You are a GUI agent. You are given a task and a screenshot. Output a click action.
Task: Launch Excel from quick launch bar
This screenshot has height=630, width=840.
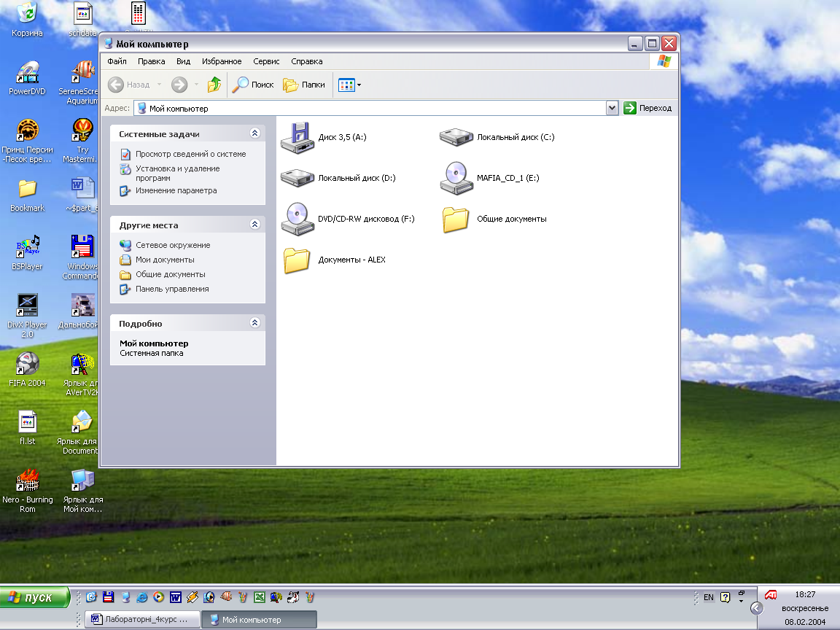pos(260,596)
